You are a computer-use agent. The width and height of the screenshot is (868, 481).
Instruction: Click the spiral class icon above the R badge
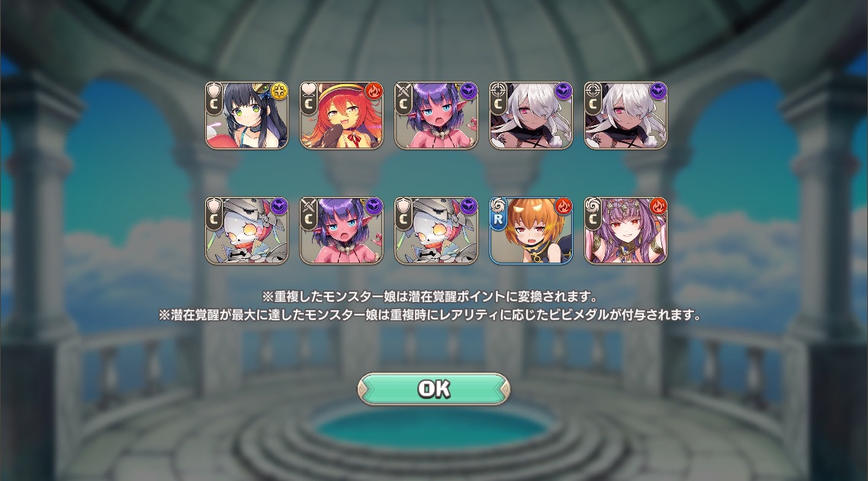497,205
